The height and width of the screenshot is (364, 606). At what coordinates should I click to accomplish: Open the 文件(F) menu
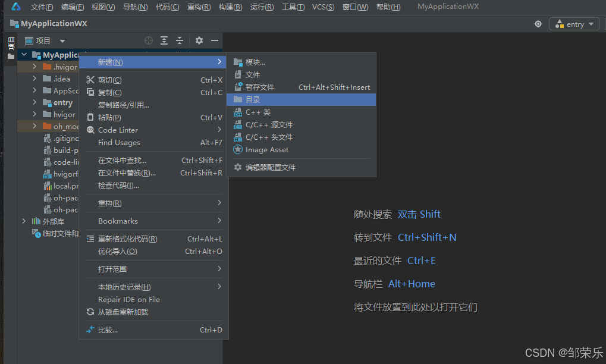[42, 7]
